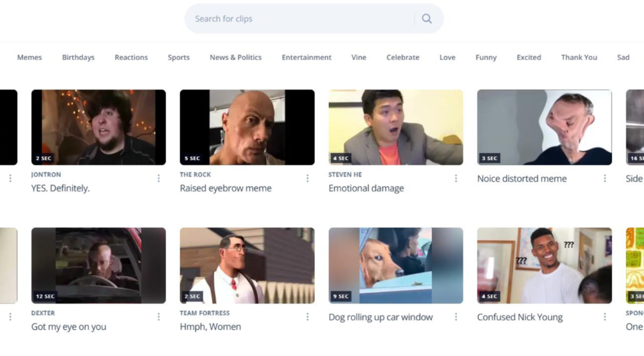Open the Reactions category
This screenshot has width=644, height=356.
[x=131, y=57]
